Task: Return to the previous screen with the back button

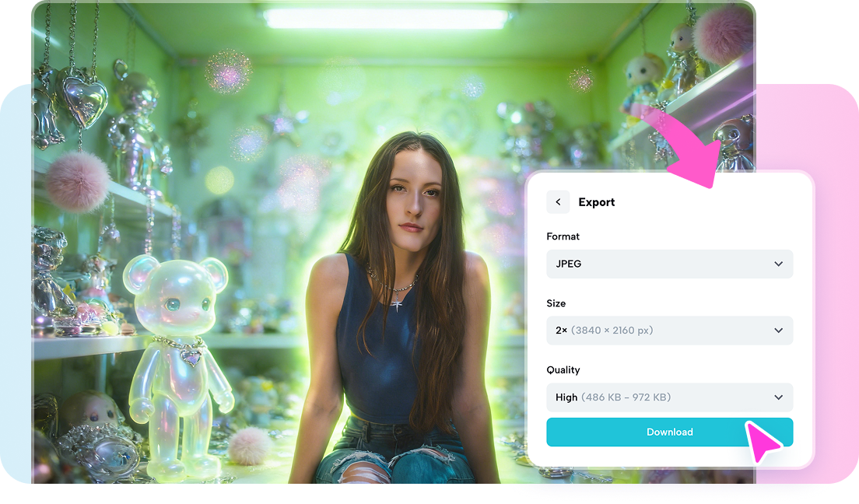Action: [x=558, y=201]
